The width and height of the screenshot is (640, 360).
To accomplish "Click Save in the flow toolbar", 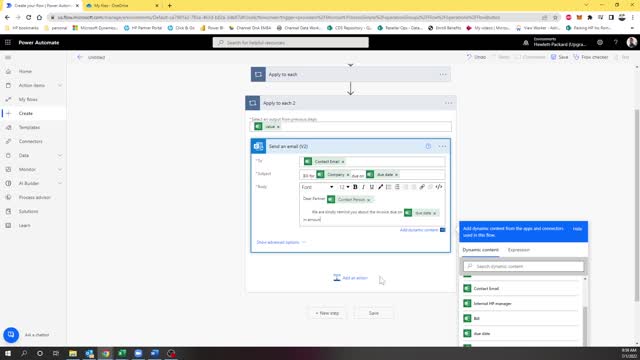I will [560, 57].
